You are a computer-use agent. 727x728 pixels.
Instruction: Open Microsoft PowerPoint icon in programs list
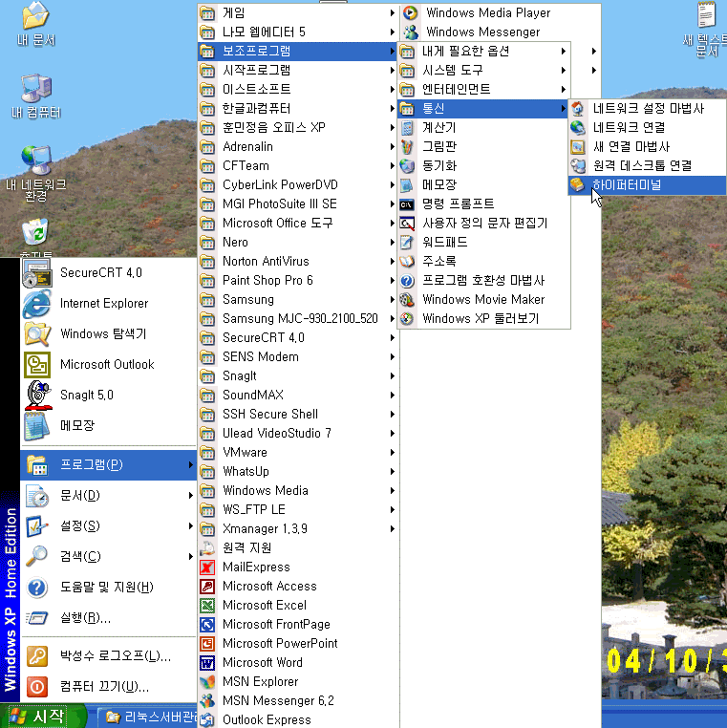point(207,644)
